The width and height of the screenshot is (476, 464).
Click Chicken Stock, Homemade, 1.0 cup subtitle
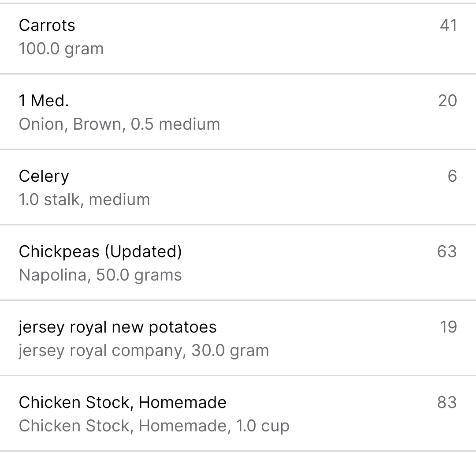154,426
